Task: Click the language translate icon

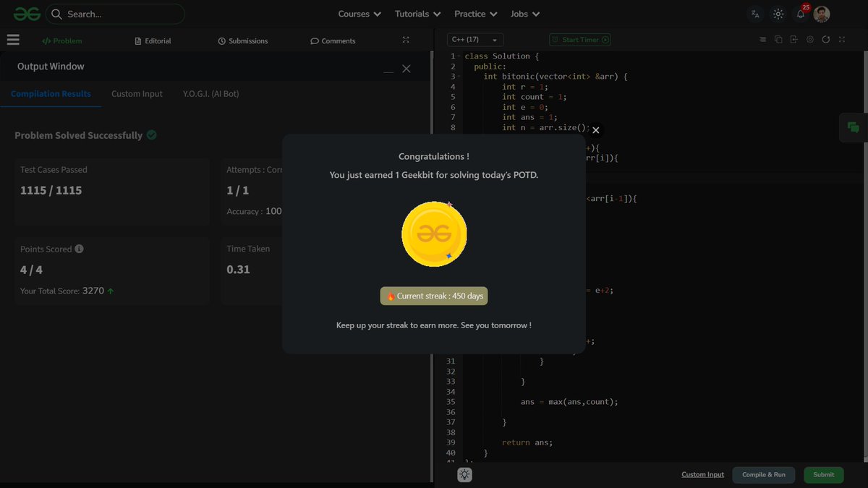Action: pyautogui.click(x=755, y=14)
